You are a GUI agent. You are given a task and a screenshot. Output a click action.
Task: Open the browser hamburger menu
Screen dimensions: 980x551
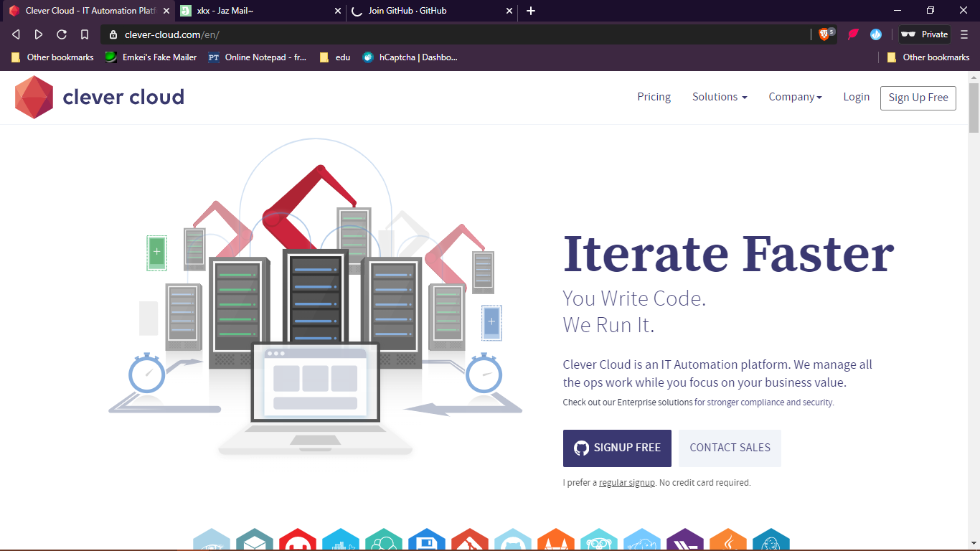point(964,34)
